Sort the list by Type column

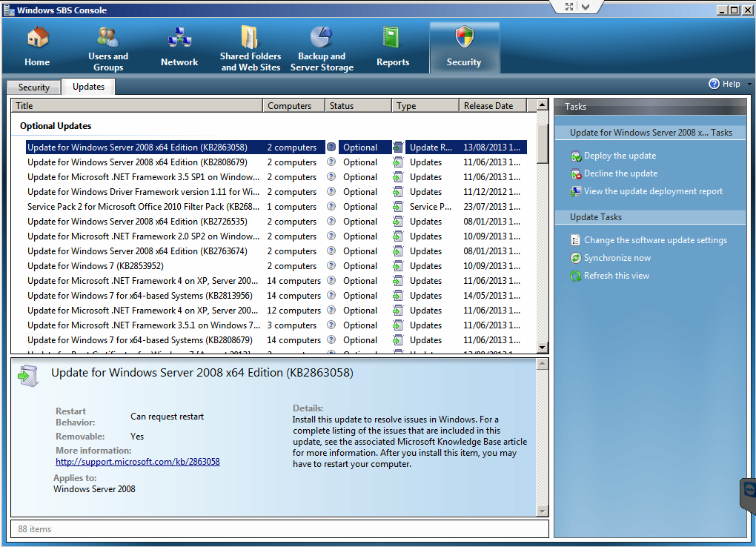coord(425,106)
